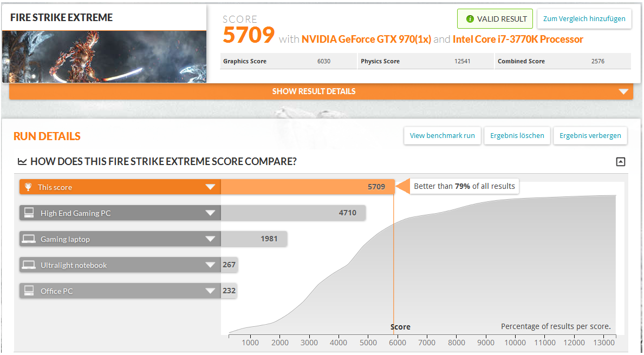Click the Combined Score value 2576
The height and width of the screenshot is (355, 644).
(x=597, y=61)
